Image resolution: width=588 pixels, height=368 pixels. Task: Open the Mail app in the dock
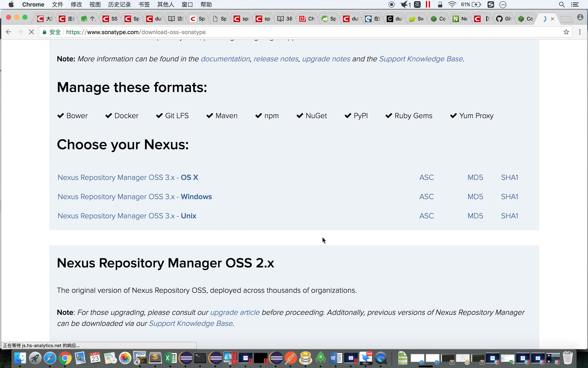(x=80, y=358)
